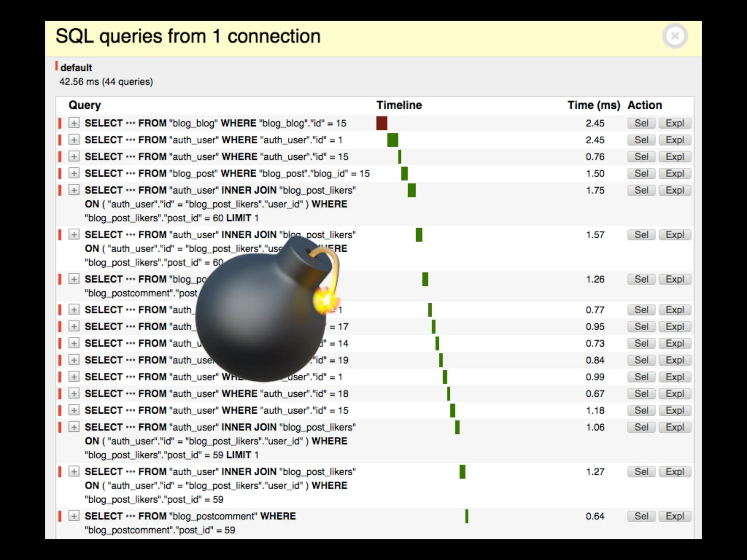The height and width of the screenshot is (560, 747).
Task: Expand the INNER JOIN query taking 1.27 ms
Action: click(x=74, y=471)
